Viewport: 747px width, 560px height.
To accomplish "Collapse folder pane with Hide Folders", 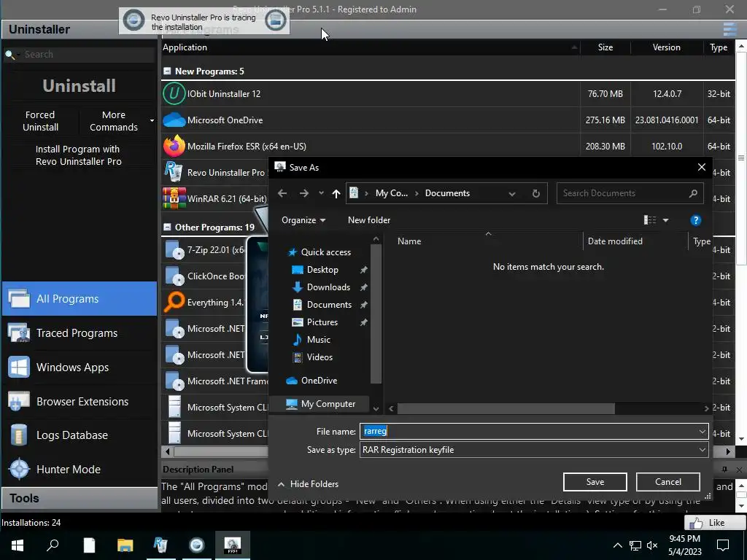I will coord(308,484).
